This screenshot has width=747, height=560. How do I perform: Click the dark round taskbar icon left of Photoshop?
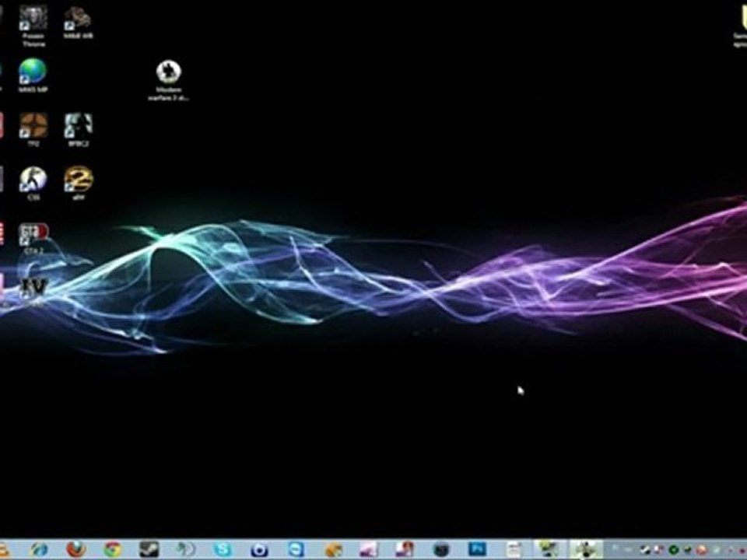(442, 550)
